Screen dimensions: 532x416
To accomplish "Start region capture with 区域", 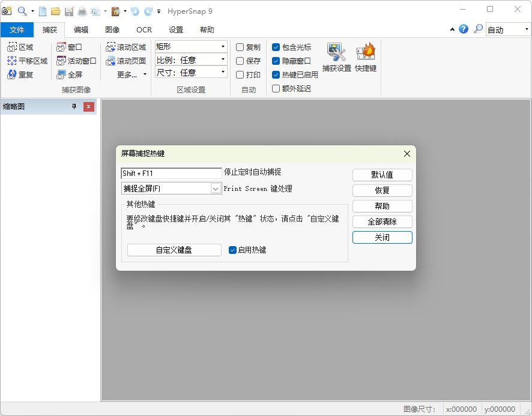I will (x=20, y=47).
